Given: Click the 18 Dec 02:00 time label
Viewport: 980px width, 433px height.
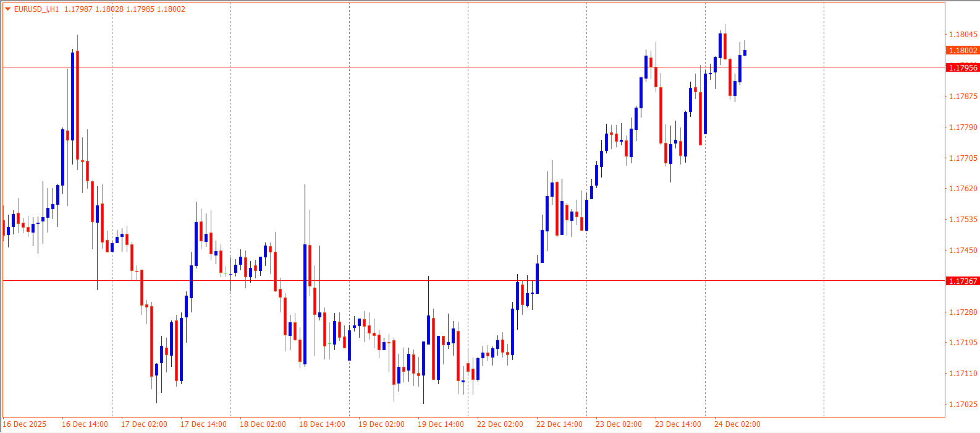Looking at the screenshot, I should [263, 424].
